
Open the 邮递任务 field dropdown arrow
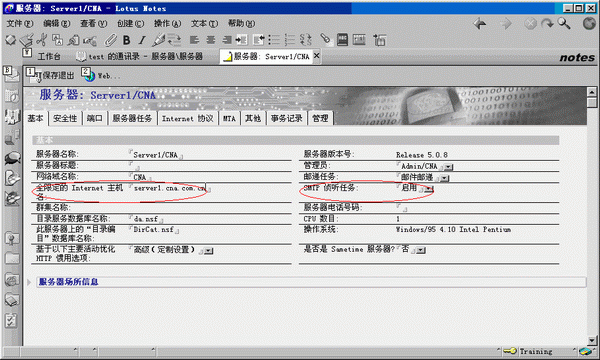[x=444, y=178]
